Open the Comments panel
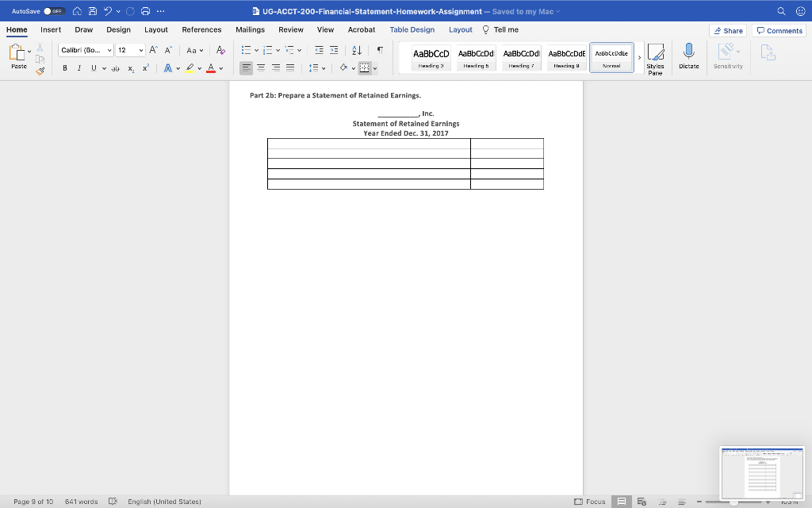This screenshot has height=508, width=812. point(779,30)
